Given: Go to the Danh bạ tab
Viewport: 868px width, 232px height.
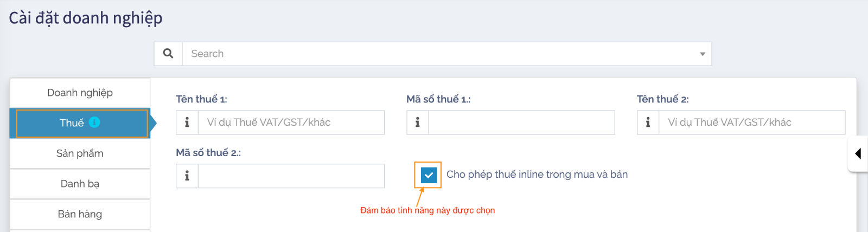Looking at the screenshot, I should point(80,184).
